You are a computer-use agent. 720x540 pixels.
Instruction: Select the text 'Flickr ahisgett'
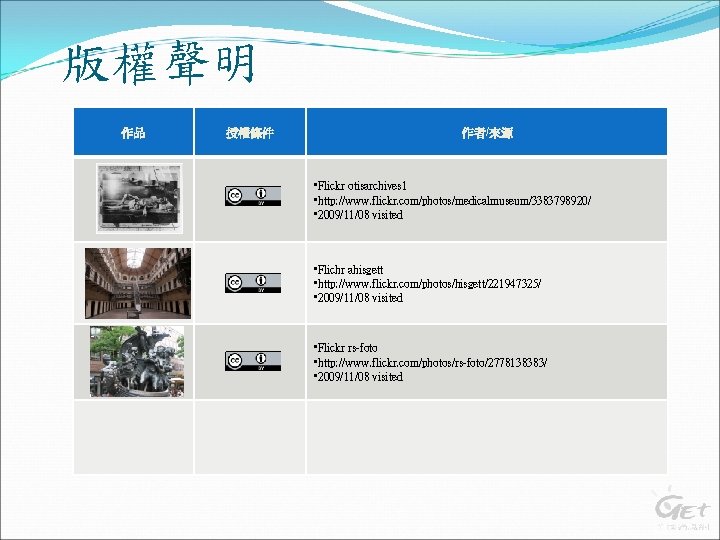350,270
